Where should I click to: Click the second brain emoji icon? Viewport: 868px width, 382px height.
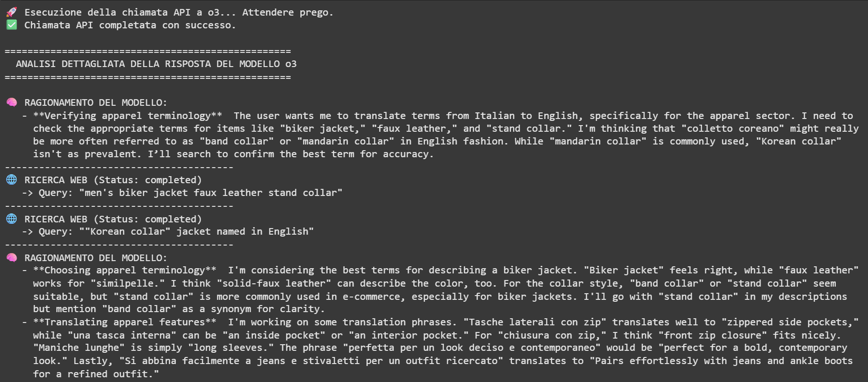pos(12,258)
